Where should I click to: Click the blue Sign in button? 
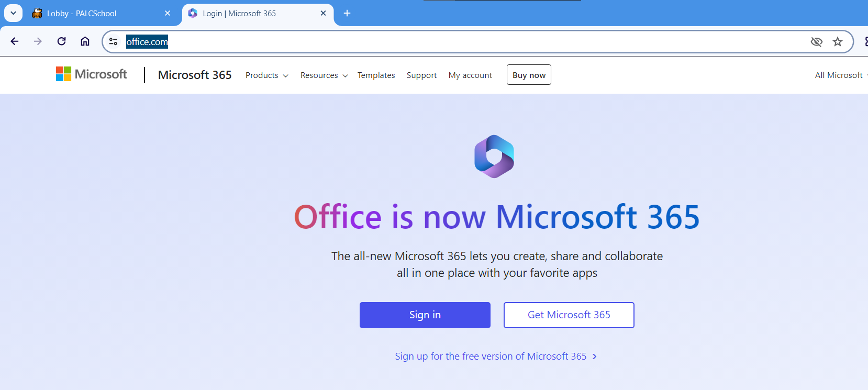[x=425, y=315]
